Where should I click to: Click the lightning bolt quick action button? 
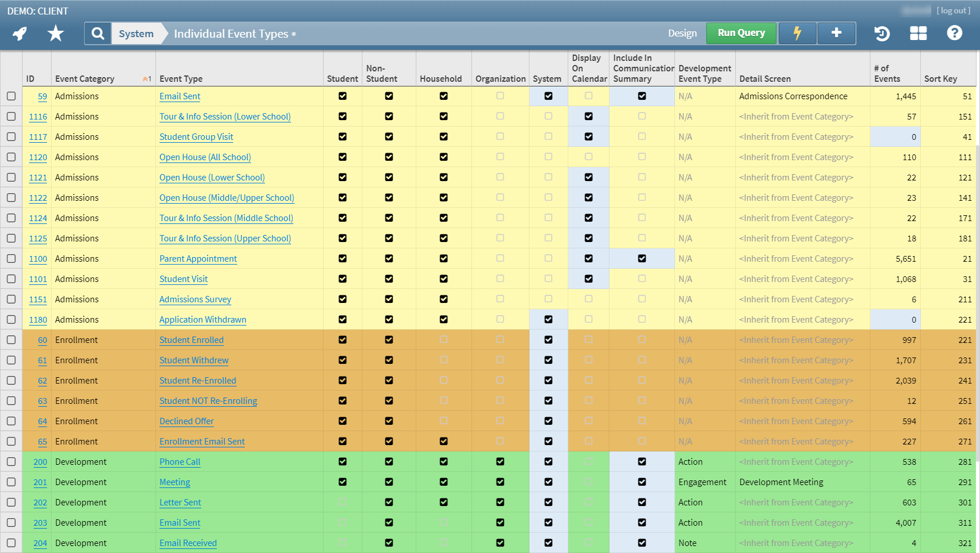pyautogui.click(x=797, y=34)
